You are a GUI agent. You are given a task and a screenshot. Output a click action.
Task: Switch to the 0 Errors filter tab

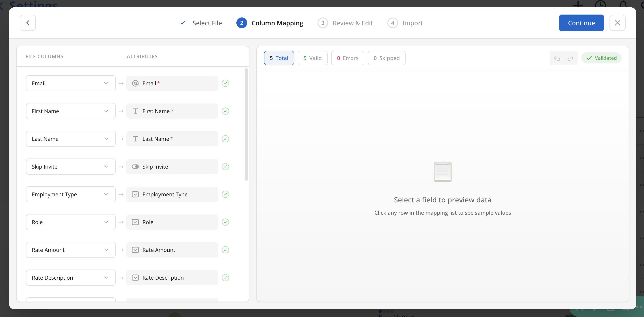(x=347, y=58)
